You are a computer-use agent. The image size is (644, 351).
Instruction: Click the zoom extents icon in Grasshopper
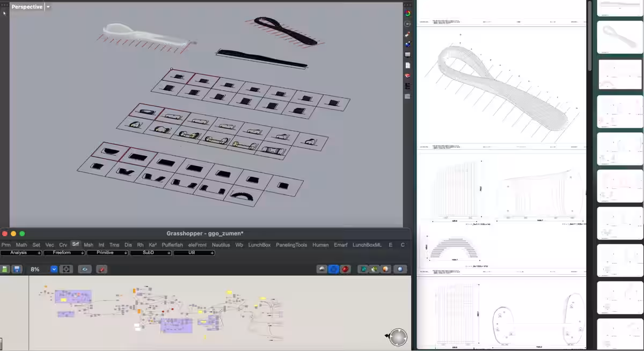coord(67,269)
